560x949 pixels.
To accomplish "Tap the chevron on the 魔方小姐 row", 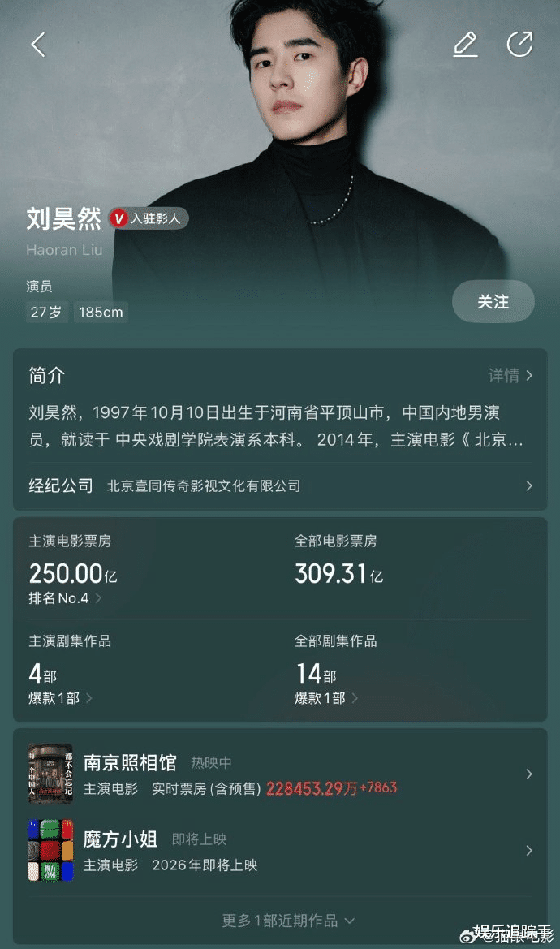I will click(x=529, y=850).
